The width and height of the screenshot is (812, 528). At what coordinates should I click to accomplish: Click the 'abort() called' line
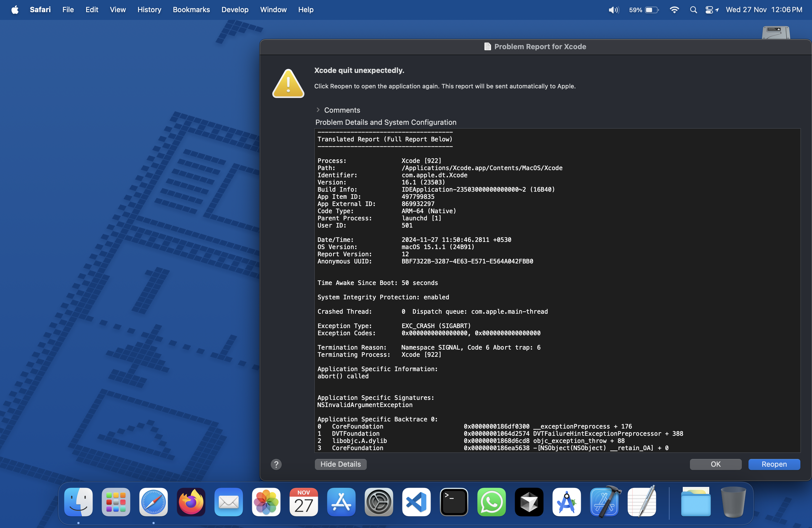coord(343,376)
